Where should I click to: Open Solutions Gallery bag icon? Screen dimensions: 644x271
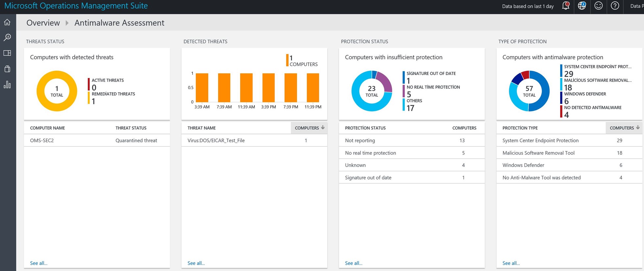[x=7, y=69]
